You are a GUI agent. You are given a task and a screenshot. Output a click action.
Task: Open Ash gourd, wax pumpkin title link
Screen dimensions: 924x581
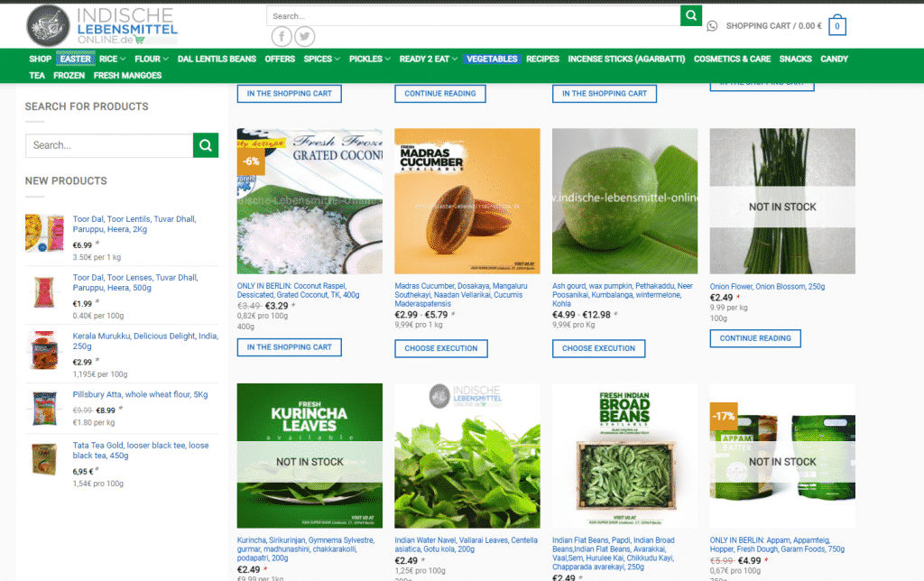click(x=623, y=295)
